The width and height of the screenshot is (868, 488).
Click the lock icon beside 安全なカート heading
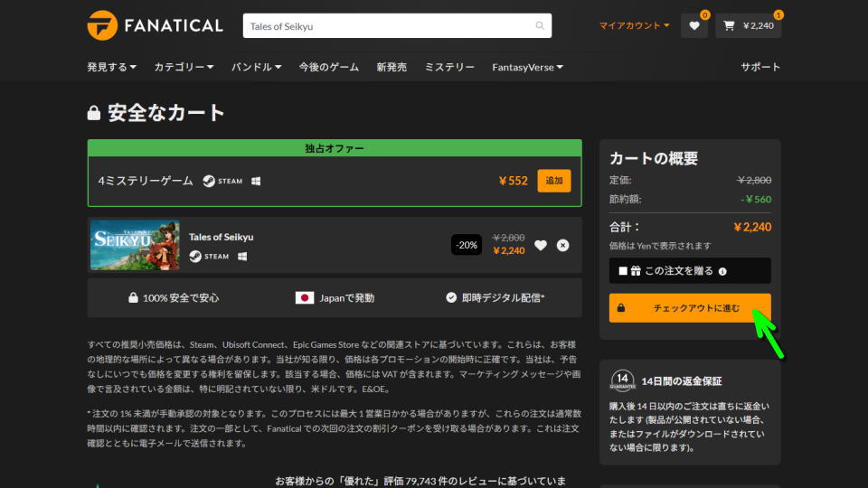(x=94, y=113)
